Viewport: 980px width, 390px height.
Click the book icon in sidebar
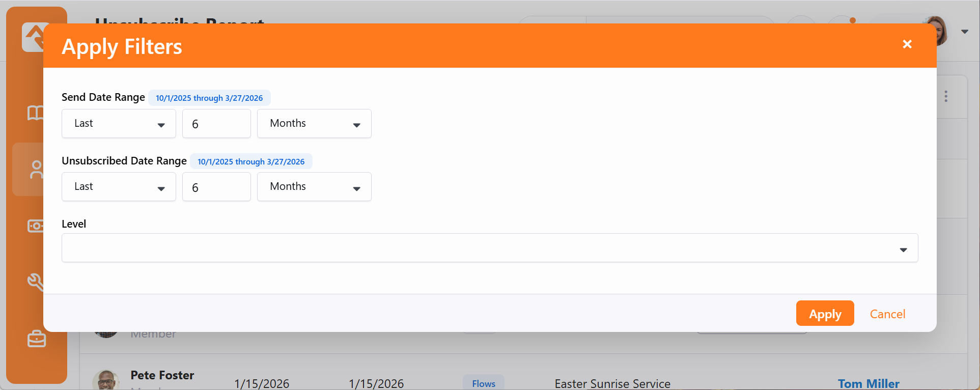pyautogui.click(x=35, y=113)
